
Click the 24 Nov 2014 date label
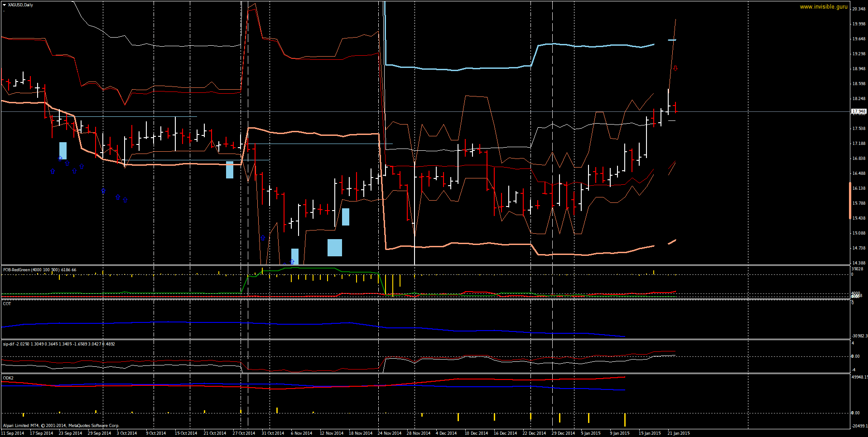[x=390, y=433]
